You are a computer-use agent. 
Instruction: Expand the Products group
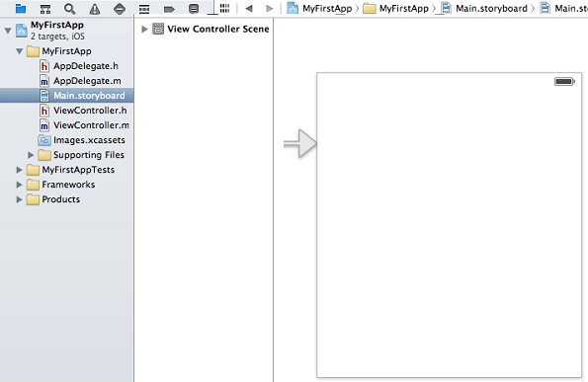19,199
